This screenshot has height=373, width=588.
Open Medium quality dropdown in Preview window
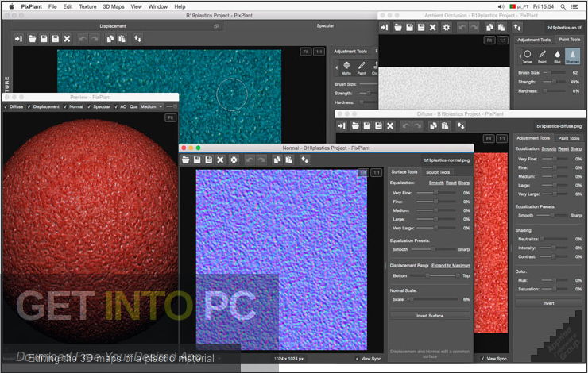click(x=152, y=106)
